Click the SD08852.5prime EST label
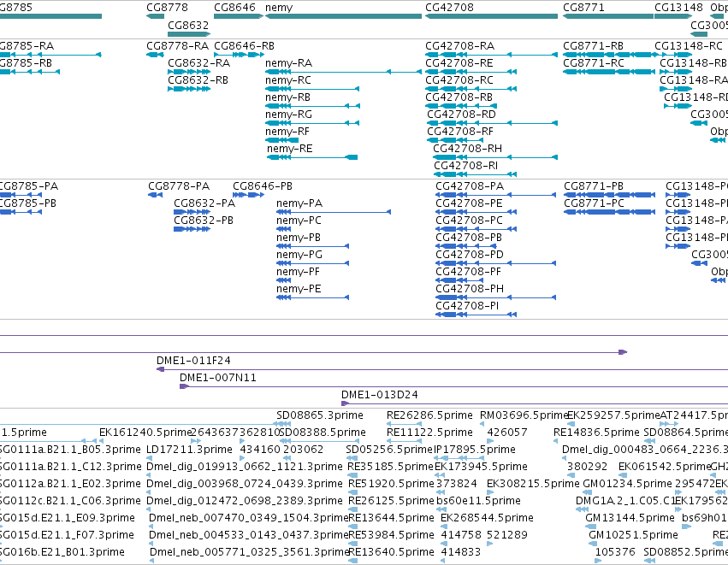 tap(686, 552)
